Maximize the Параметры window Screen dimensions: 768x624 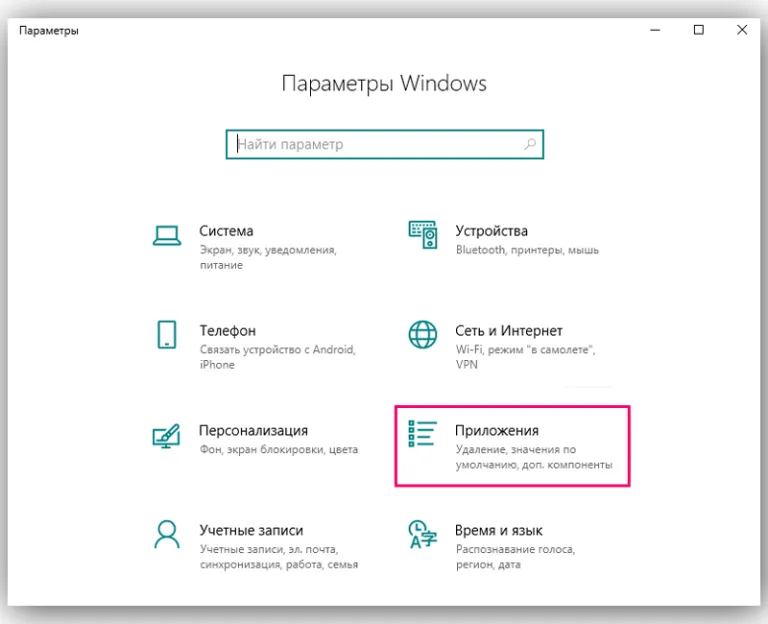pos(699,30)
